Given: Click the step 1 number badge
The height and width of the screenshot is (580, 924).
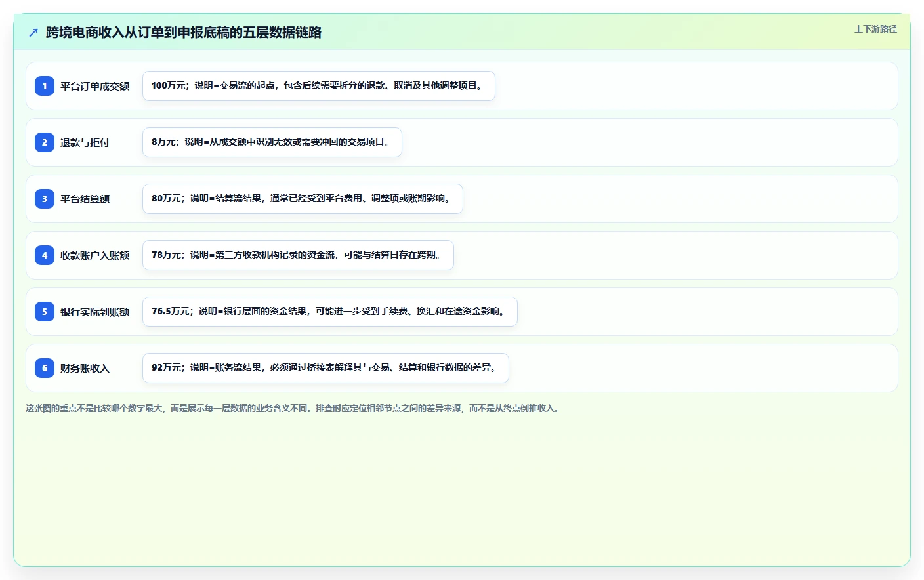Looking at the screenshot, I should [45, 86].
